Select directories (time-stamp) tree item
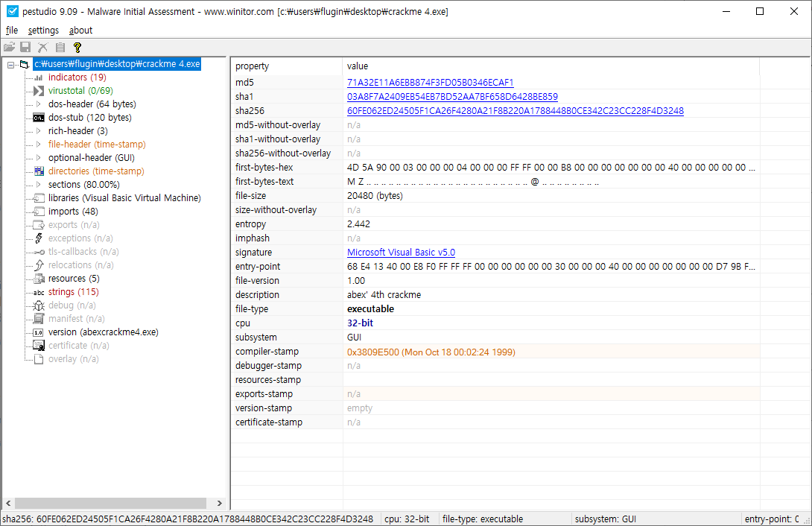812x526 pixels. click(x=96, y=171)
